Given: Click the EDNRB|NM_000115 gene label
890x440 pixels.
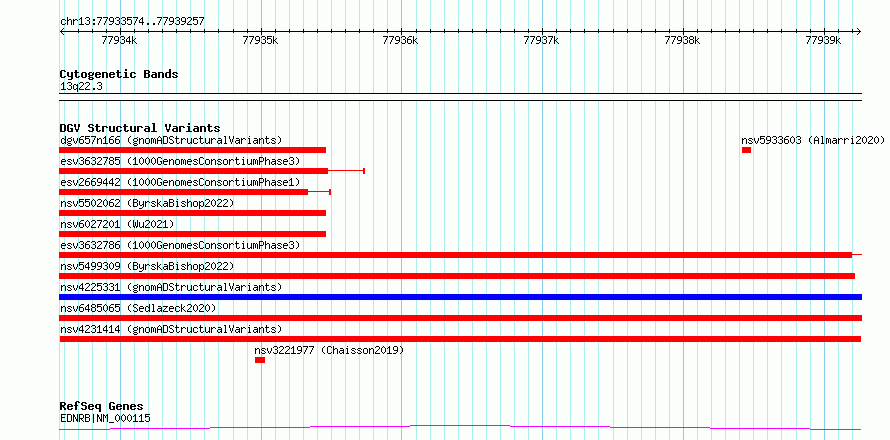Looking at the screenshot, I should click(x=105, y=418).
